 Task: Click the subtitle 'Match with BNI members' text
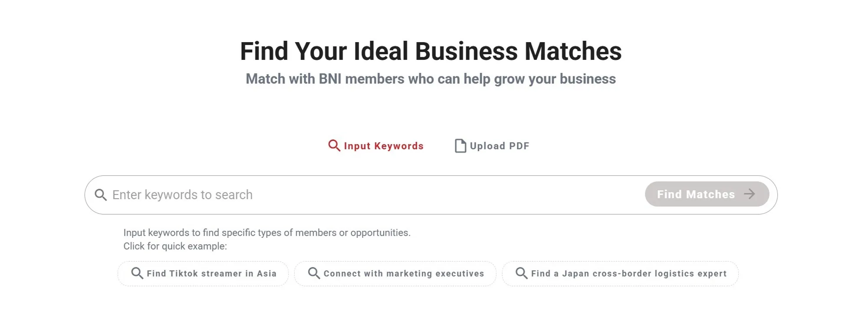(x=431, y=79)
